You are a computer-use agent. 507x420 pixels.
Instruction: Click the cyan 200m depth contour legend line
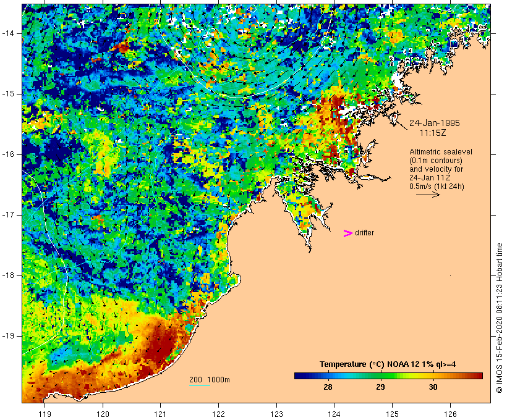click(200, 385)
